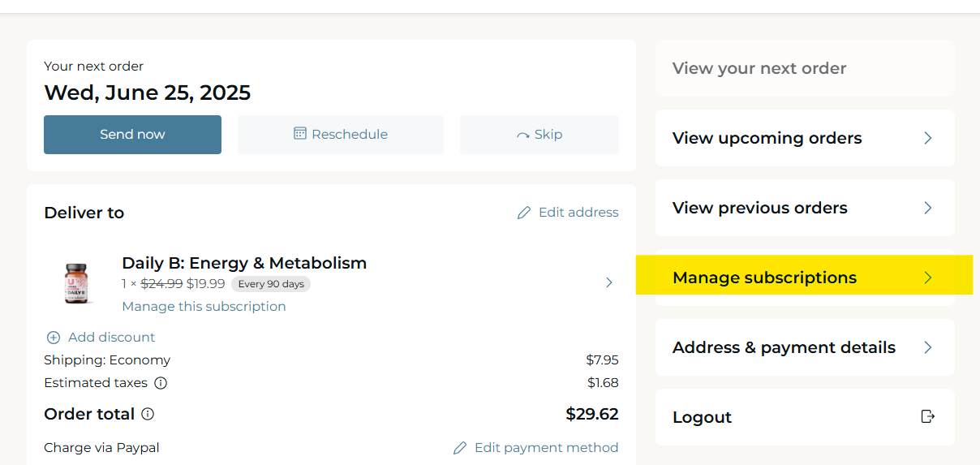The height and width of the screenshot is (465, 980).
Task: Click the Edit payment method link
Action: (x=546, y=448)
